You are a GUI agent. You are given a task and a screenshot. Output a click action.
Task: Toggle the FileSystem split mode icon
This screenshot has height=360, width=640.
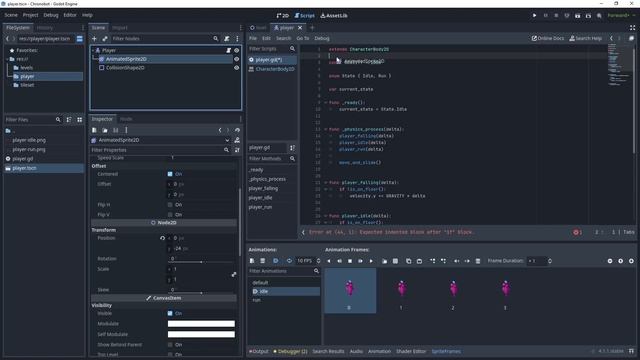tap(80, 39)
